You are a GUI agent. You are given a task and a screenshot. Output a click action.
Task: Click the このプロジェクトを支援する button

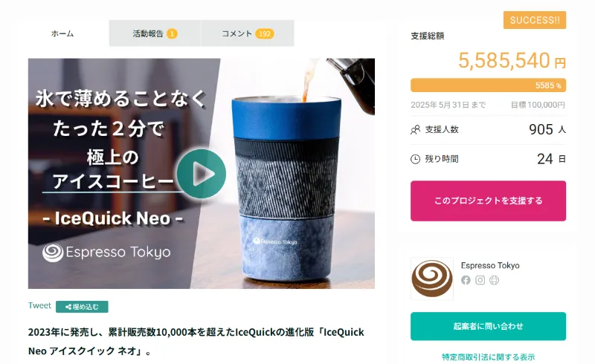488,201
